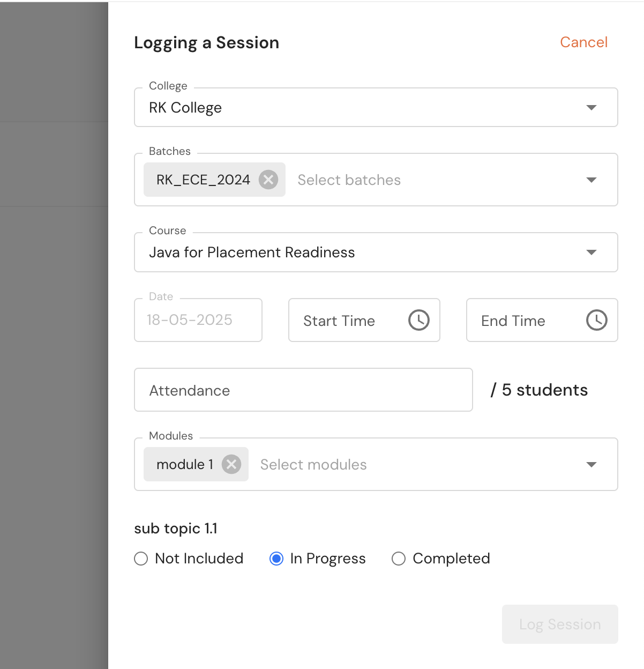Click the Java for Placement Readiness course value
Image resolution: width=644 pixels, height=669 pixels.
point(252,252)
